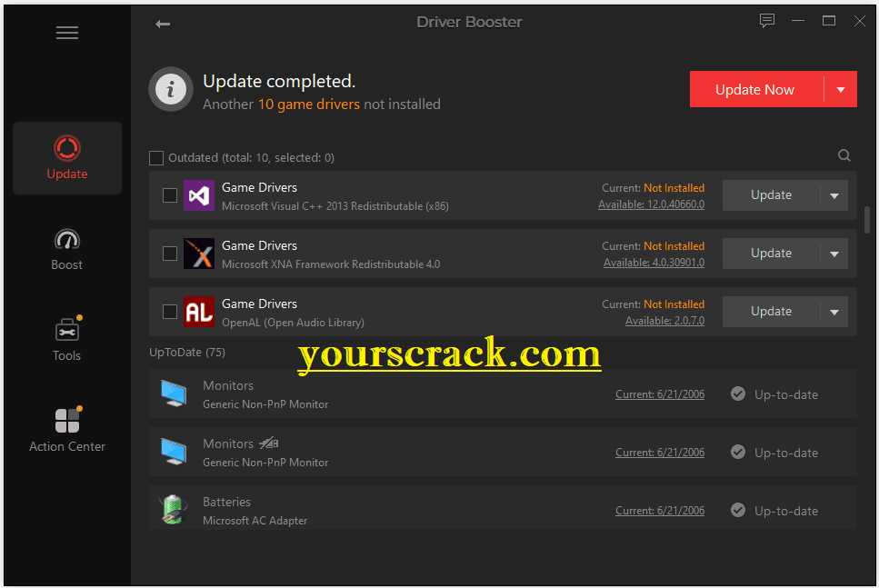Viewport: 879px width, 588px height.
Task: Click the OpenAL driver icon
Action: point(199,312)
